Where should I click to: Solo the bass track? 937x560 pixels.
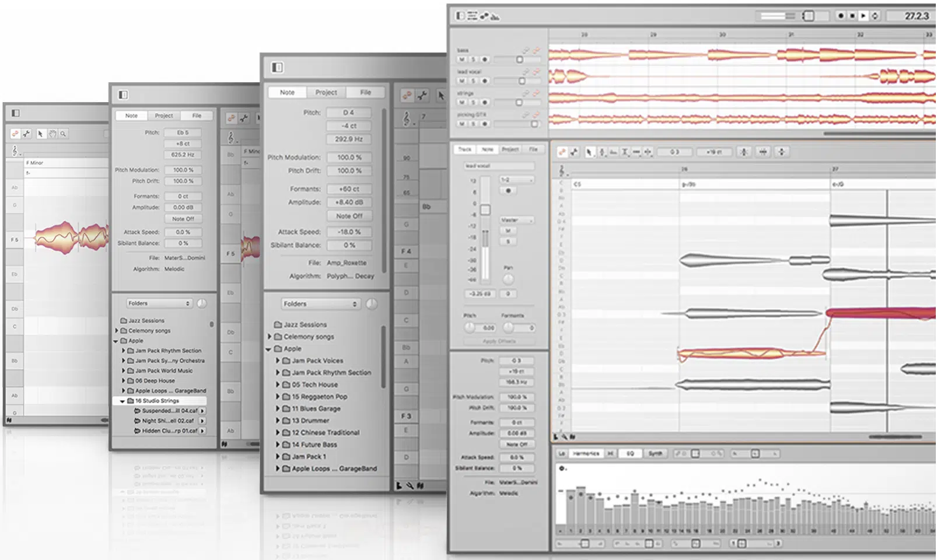click(473, 60)
